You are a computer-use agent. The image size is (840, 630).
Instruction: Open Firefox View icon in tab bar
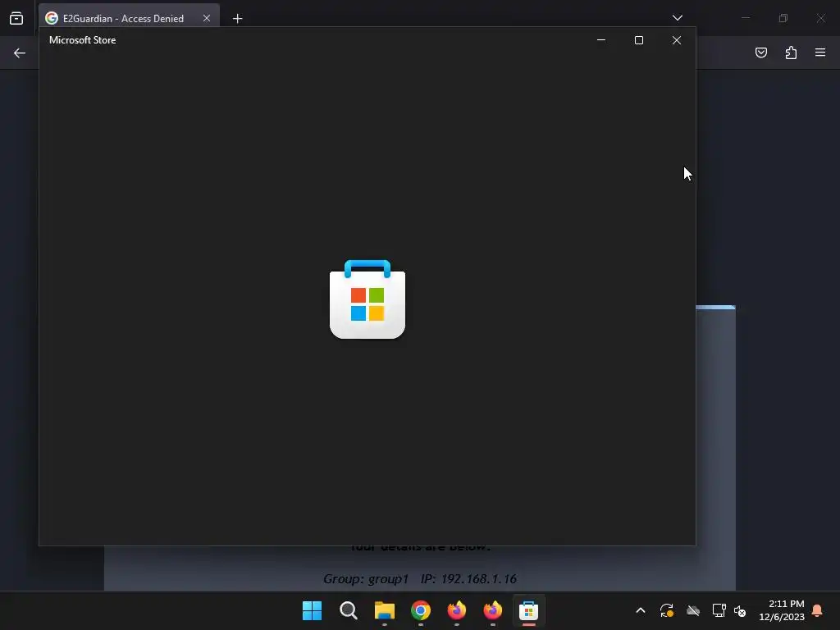(x=16, y=18)
